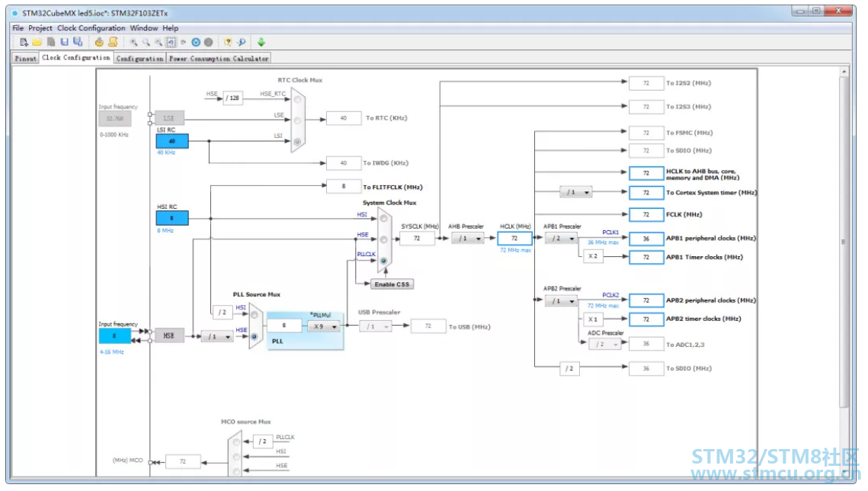868x491 pixels.
Task: Generate report using the scroll icon
Action: pyautogui.click(x=113, y=42)
